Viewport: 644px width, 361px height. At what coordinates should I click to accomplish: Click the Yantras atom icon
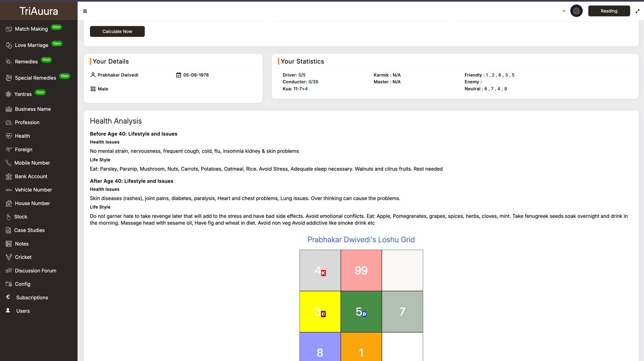[x=8, y=94]
